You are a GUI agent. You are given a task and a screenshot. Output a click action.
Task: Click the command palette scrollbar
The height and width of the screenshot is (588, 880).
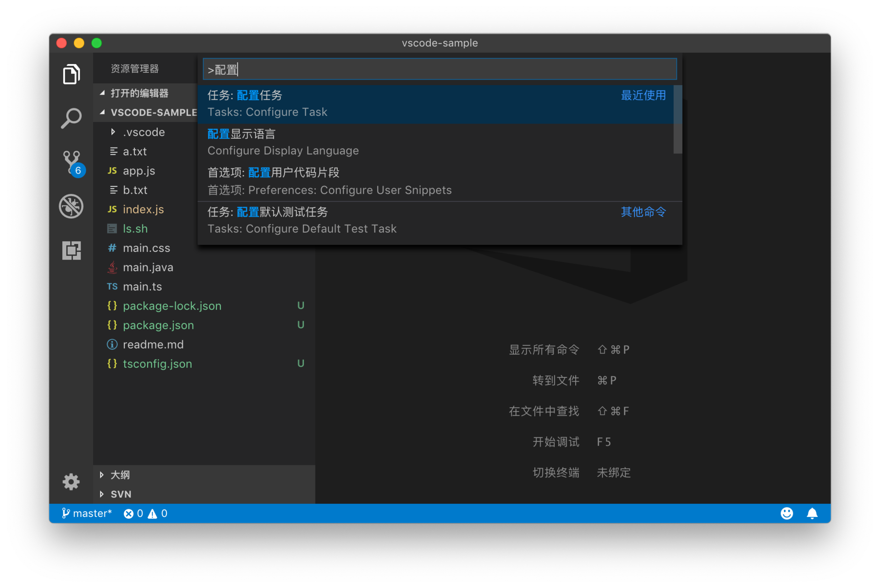click(677, 120)
